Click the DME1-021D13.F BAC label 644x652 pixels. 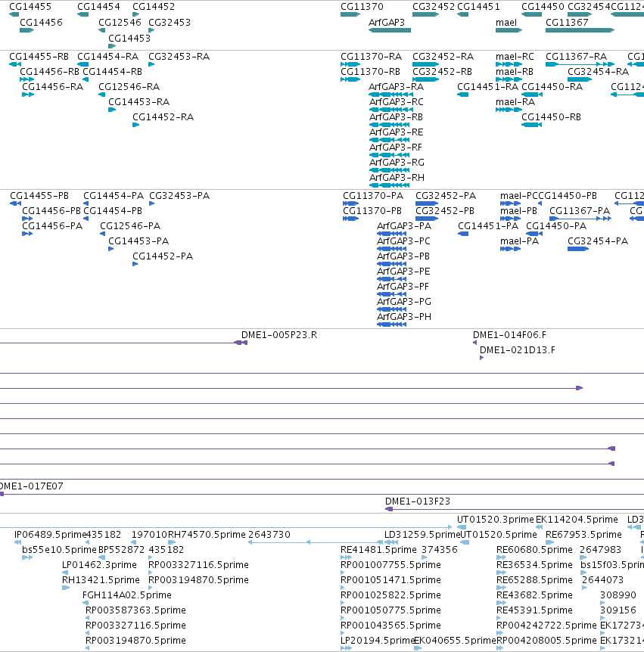pyautogui.click(x=518, y=350)
